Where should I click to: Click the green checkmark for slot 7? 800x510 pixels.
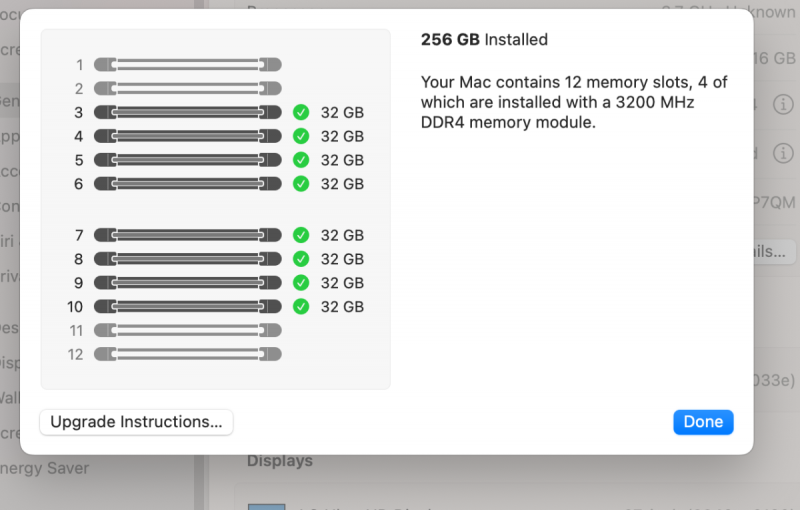(301, 235)
